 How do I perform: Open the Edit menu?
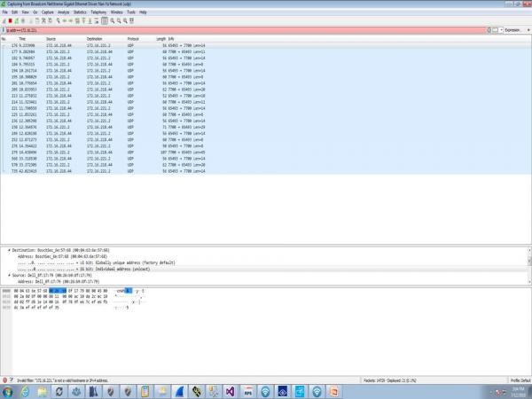14,12
